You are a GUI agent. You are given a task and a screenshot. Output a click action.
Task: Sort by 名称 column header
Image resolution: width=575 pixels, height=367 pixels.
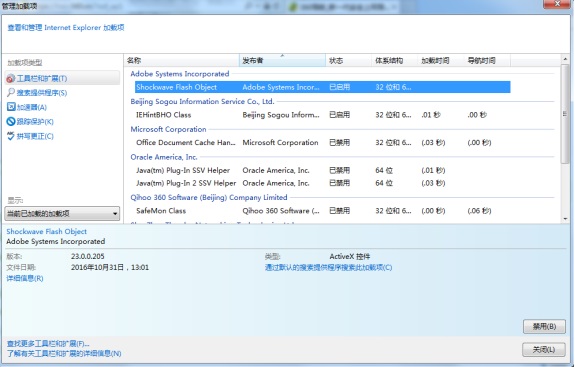(x=182, y=60)
